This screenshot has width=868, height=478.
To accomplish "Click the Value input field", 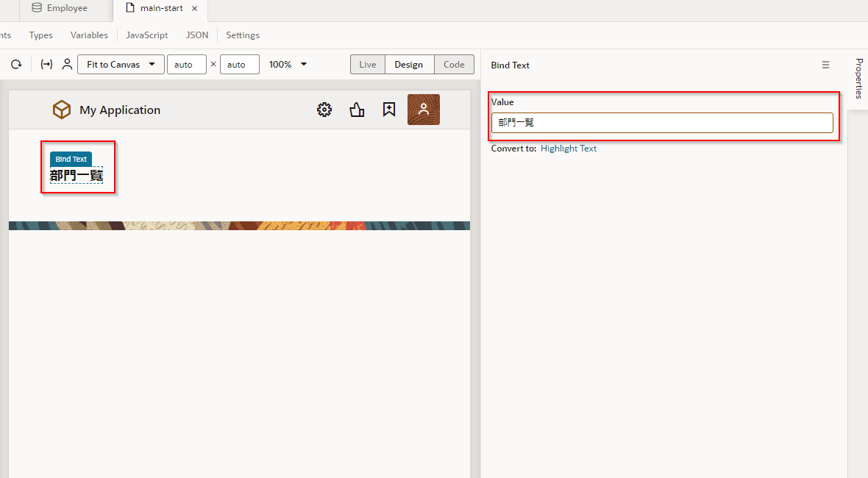I will tap(662, 123).
